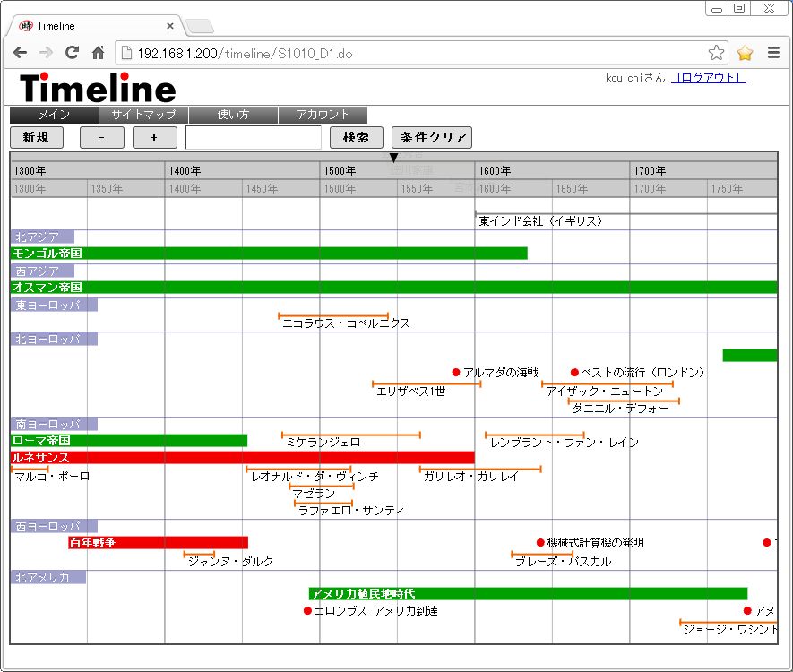The width and height of the screenshot is (793, 672).
Task: Select the コロンブス アメリカ到達 event dot
Action: (x=307, y=610)
